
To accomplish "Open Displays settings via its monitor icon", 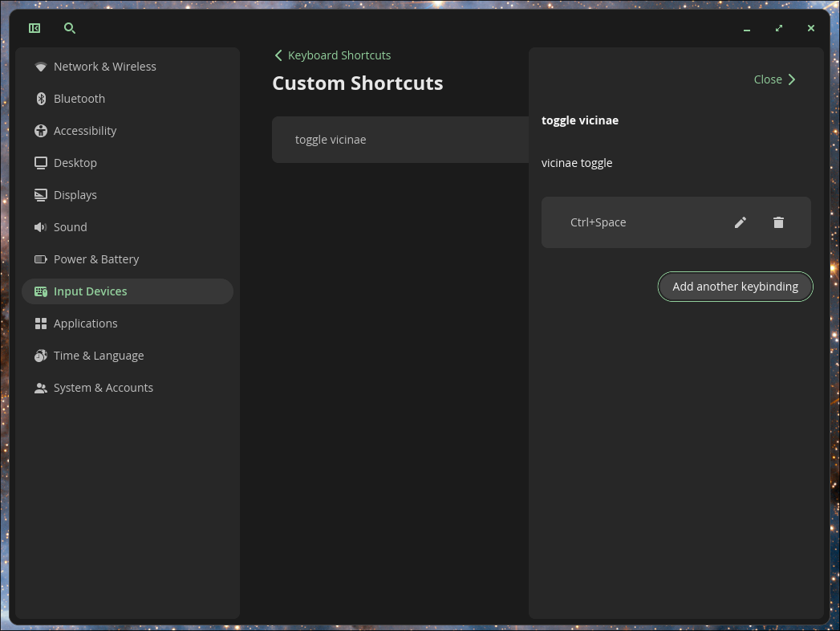I will (41, 195).
